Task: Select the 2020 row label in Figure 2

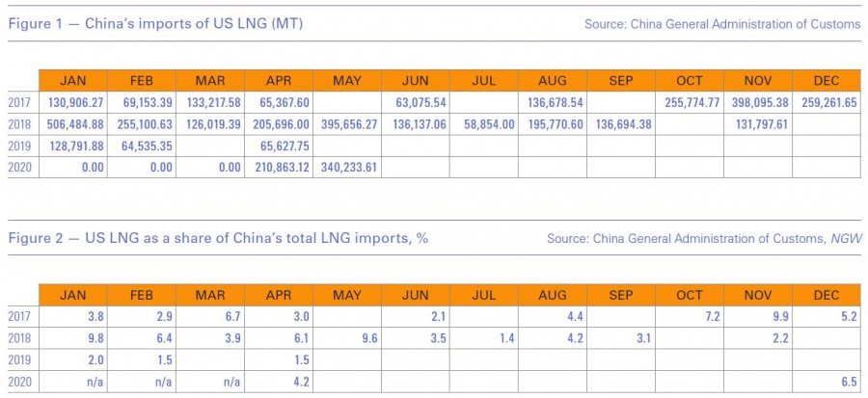Action: (x=19, y=381)
